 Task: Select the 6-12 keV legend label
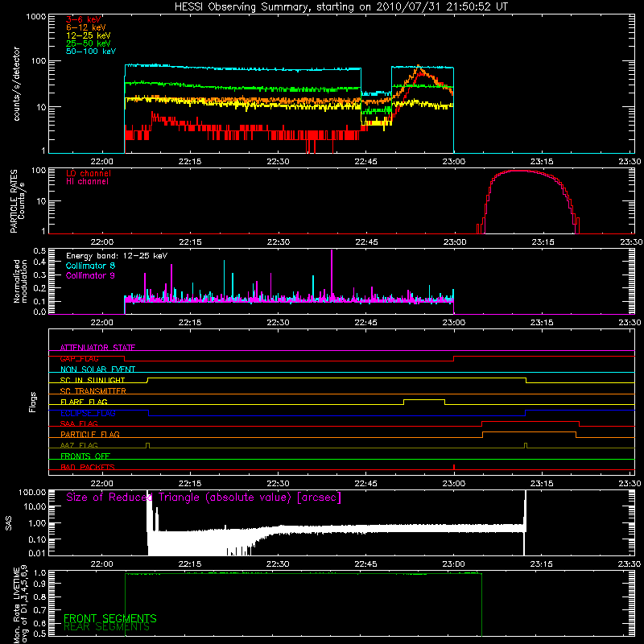click(x=86, y=27)
